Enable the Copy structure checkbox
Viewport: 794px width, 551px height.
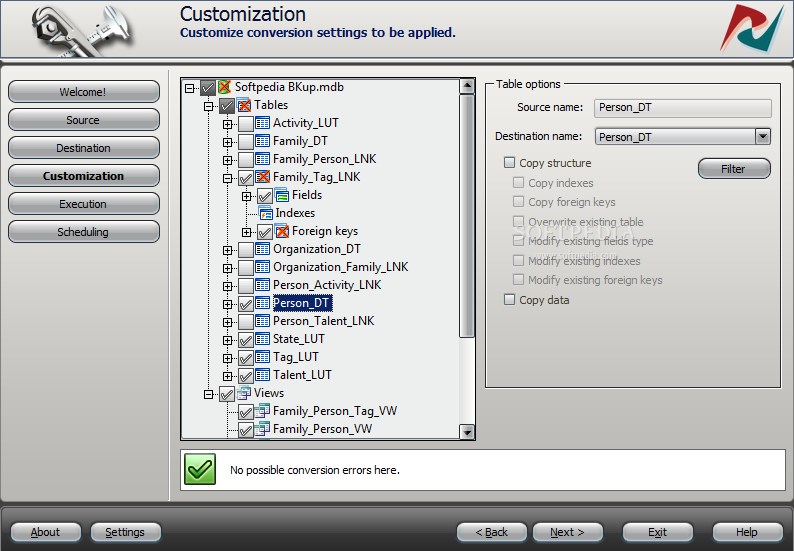(x=509, y=163)
